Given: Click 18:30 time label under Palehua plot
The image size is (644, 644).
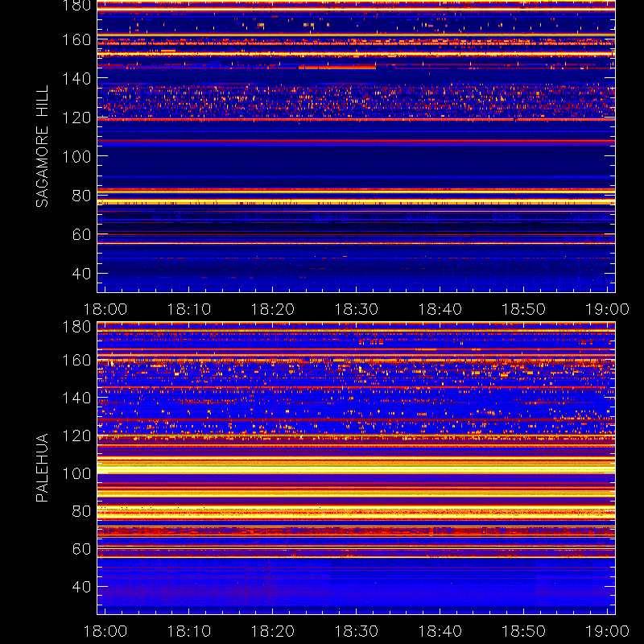Looking at the screenshot, I should (356, 631).
